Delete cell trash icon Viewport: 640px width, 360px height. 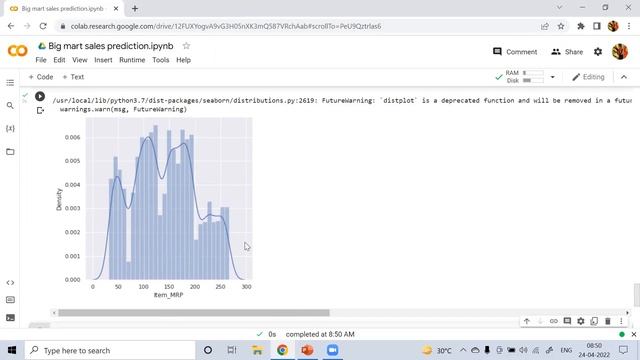608,321
